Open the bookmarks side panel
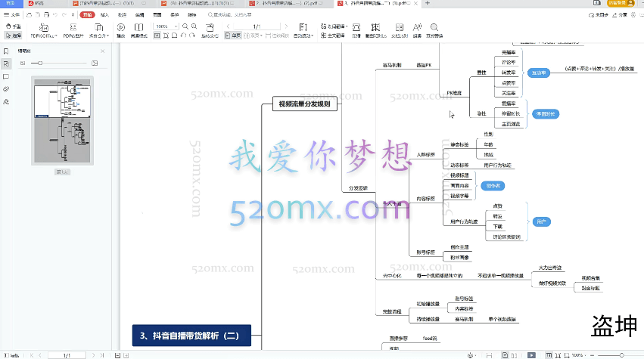 6,51
